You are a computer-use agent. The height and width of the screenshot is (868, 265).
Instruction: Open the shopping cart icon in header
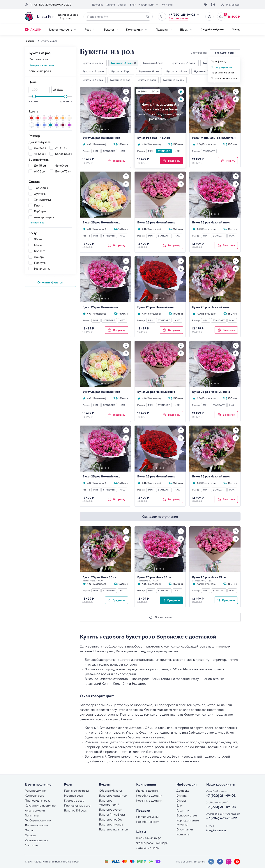(221, 17)
